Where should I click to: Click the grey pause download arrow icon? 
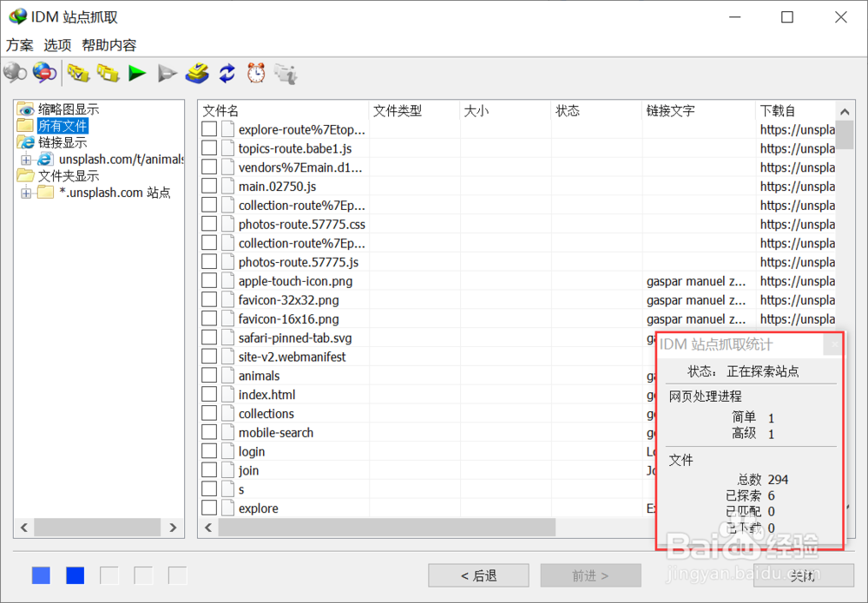tap(168, 73)
